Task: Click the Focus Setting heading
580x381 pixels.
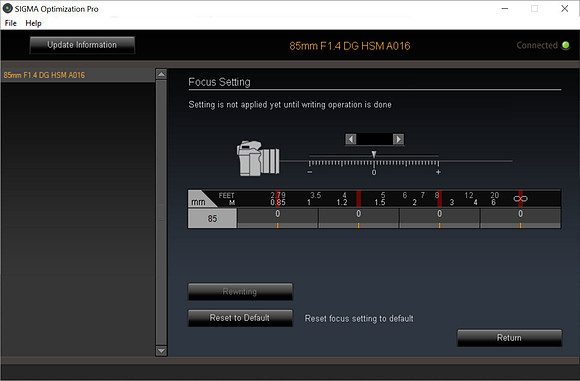Action: (219, 82)
